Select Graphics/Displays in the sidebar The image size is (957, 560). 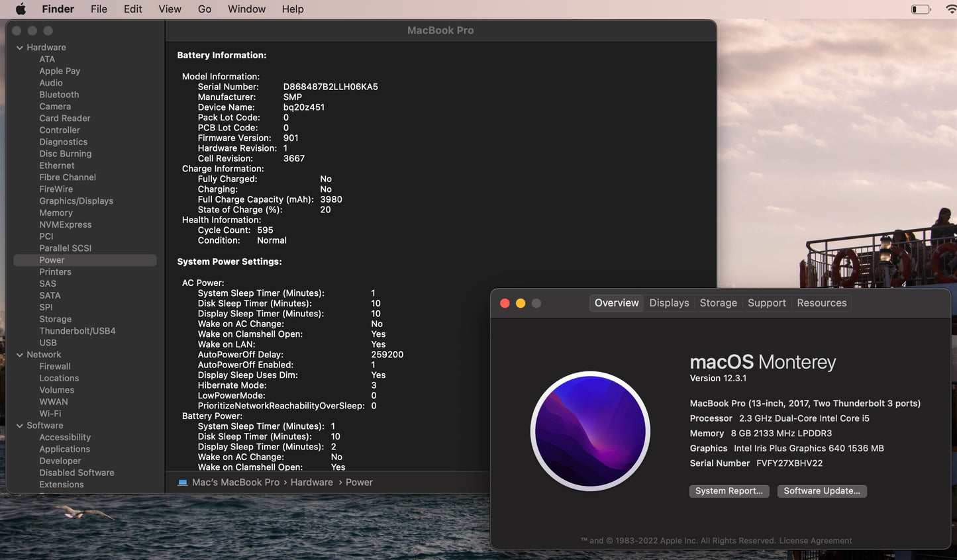76,201
